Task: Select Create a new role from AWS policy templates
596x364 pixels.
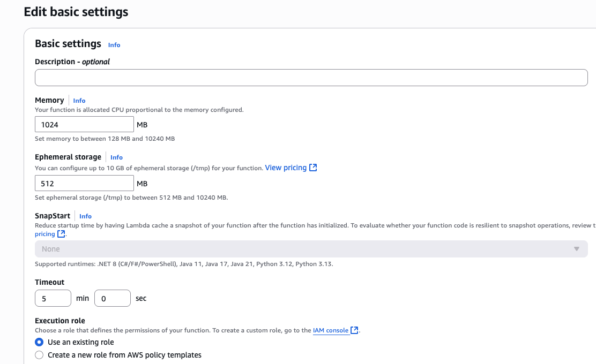Action: coord(39,355)
